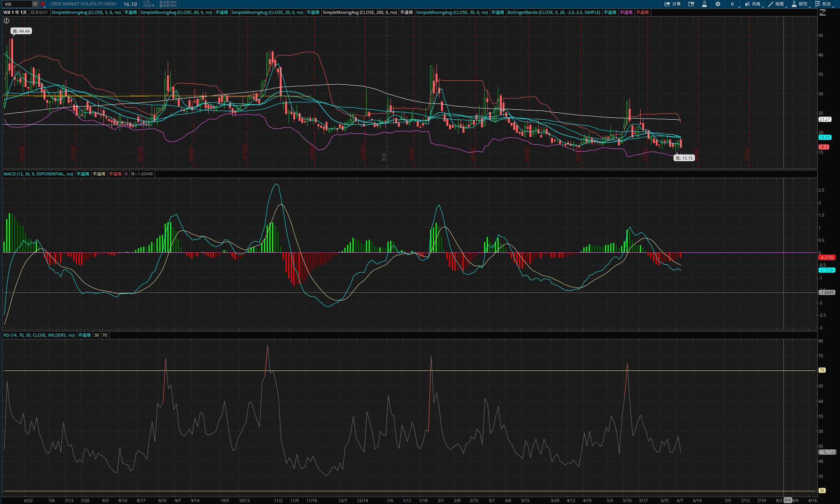Click the MACD (12, 26, 9, EXPONENTIAL) label
The width and height of the screenshot is (840, 504).
[38, 174]
